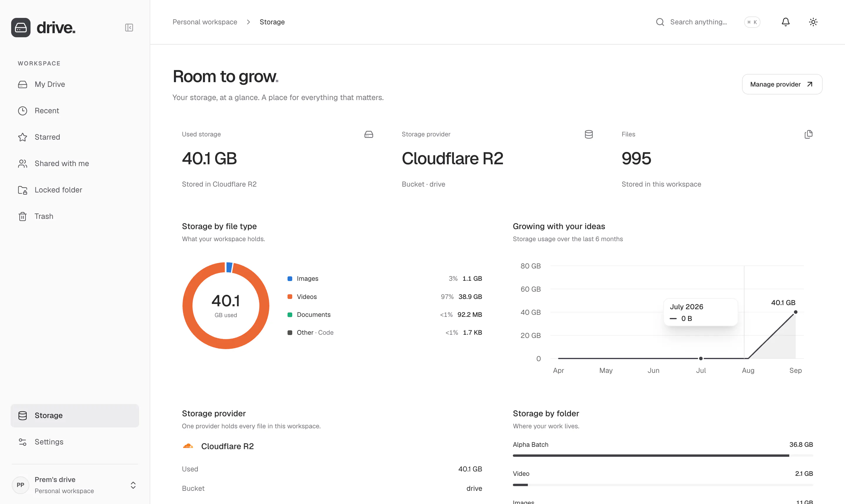Click the 38.9 GB videos size

pyautogui.click(x=470, y=297)
